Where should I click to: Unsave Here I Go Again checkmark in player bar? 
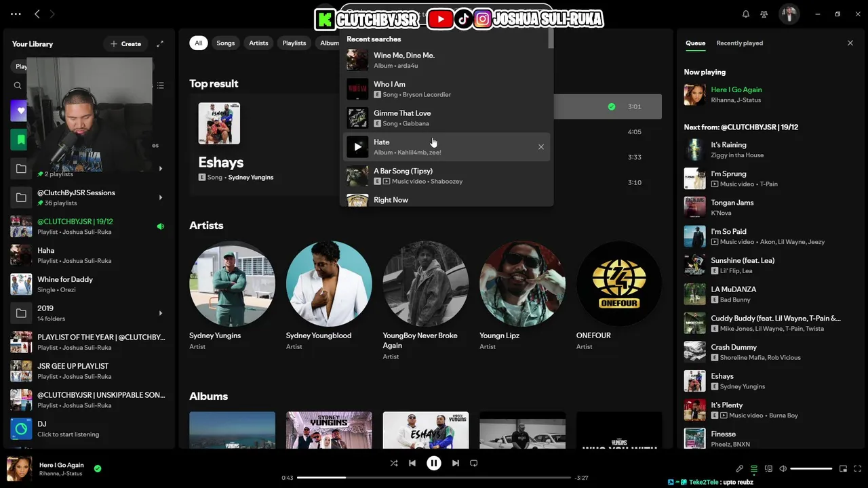[98, 468]
